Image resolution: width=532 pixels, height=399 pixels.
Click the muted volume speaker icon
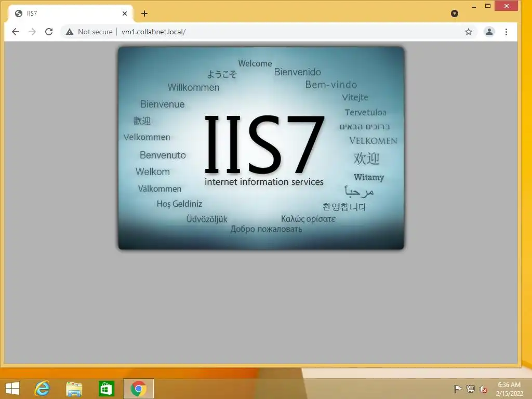483,389
